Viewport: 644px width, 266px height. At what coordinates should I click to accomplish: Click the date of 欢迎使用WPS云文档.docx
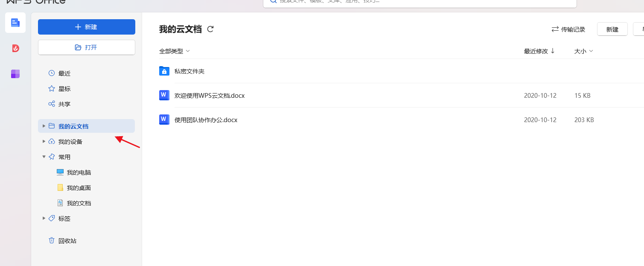(x=540, y=96)
